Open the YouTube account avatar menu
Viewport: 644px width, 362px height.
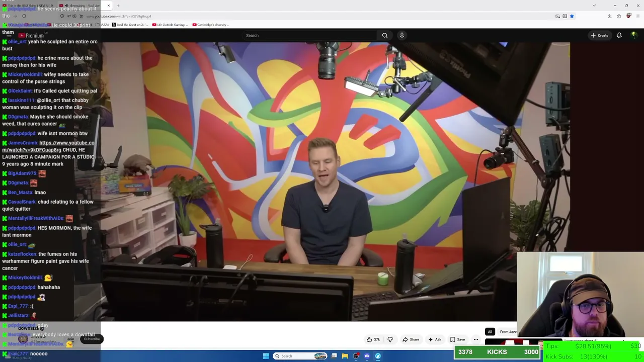(634, 35)
